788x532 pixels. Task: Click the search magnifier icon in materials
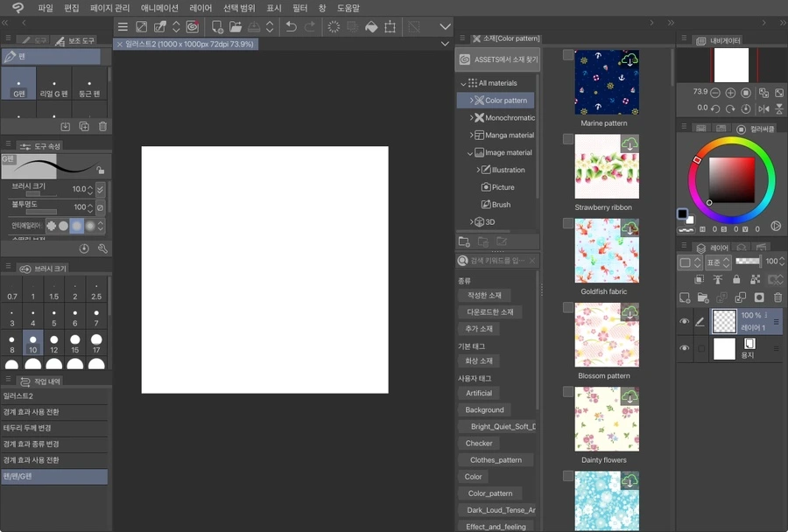tap(462, 260)
